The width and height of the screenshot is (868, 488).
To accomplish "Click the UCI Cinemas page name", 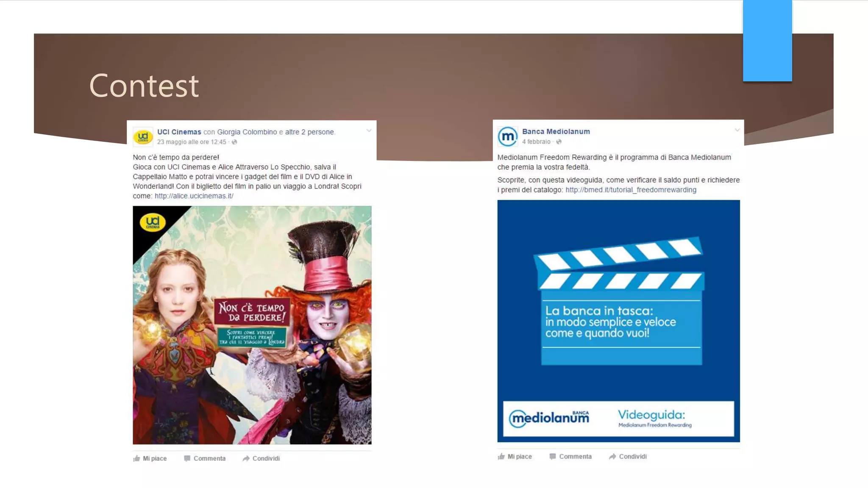I will pos(179,132).
